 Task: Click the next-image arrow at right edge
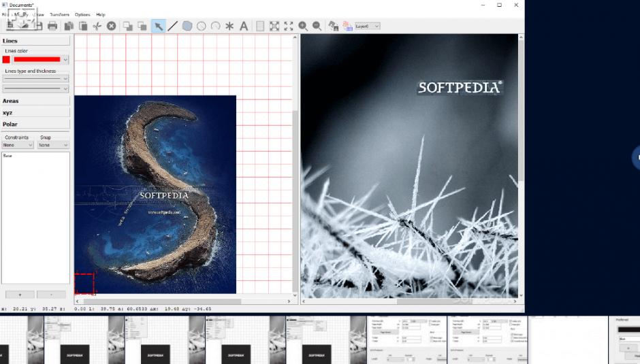pos(636,157)
